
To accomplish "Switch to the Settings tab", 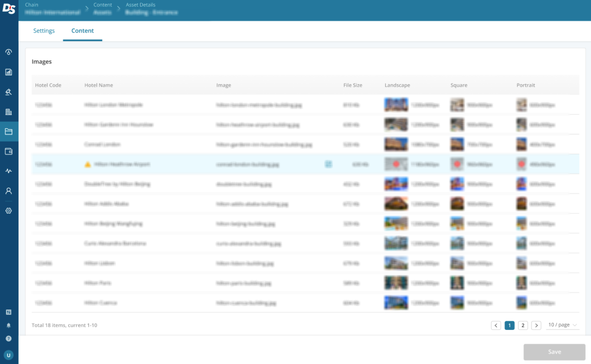I will tap(44, 31).
